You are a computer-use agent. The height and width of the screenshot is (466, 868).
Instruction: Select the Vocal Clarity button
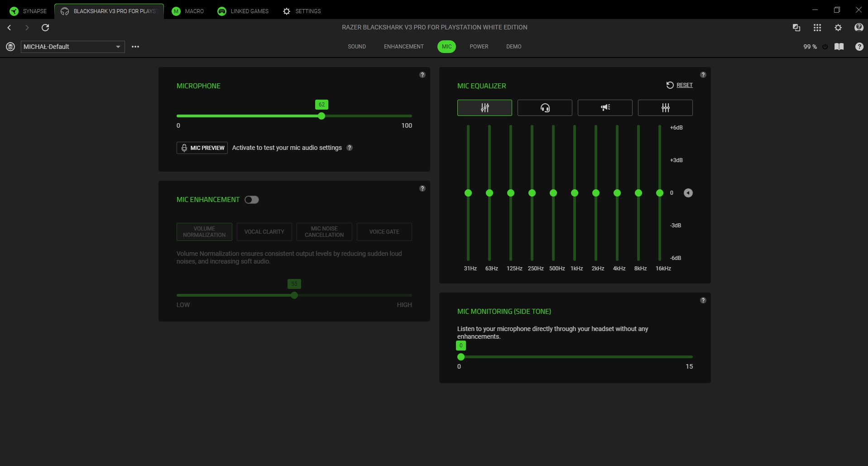click(x=264, y=232)
